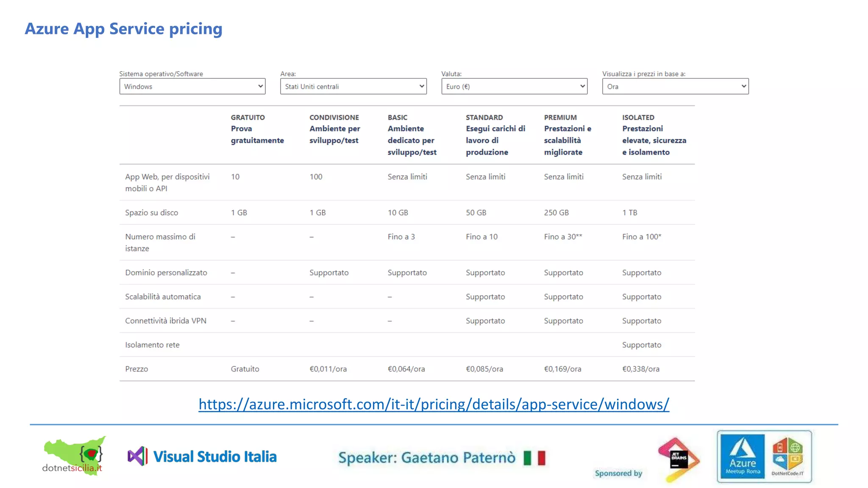This screenshot has height=488, width=868.
Task: Open the price-basis dropdown showing Ora
Action: pyautogui.click(x=676, y=86)
